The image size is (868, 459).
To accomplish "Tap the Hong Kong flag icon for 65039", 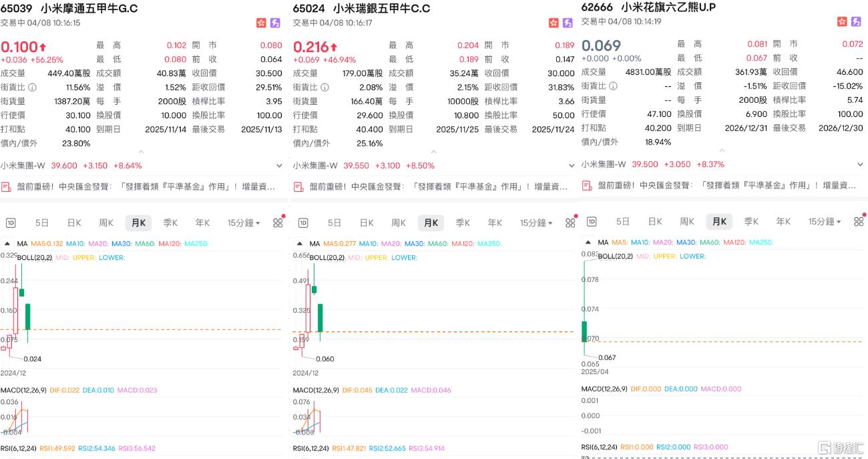I will [261, 23].
